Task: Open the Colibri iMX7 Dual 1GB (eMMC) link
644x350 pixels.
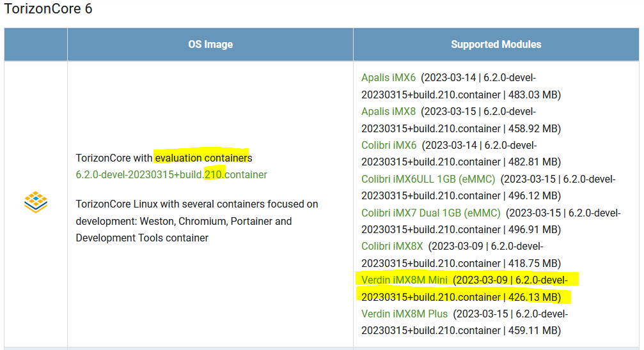Action: [431, 213]
